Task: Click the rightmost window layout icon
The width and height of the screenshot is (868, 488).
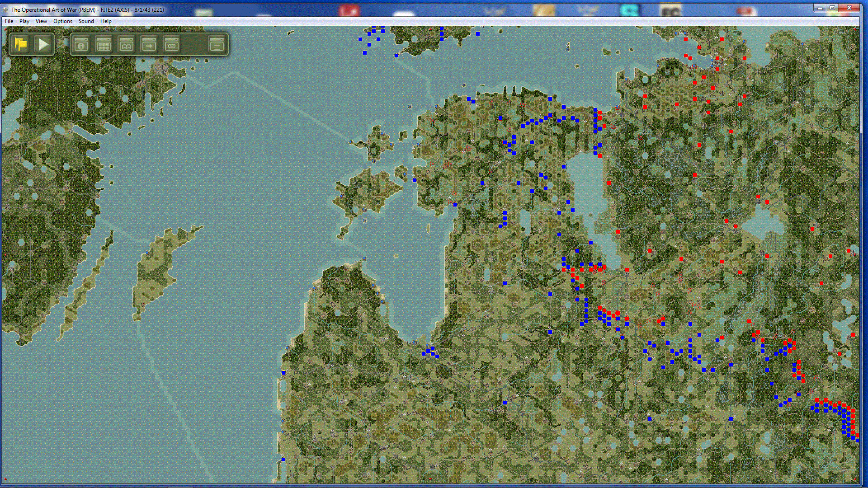Action: (217, 44)
